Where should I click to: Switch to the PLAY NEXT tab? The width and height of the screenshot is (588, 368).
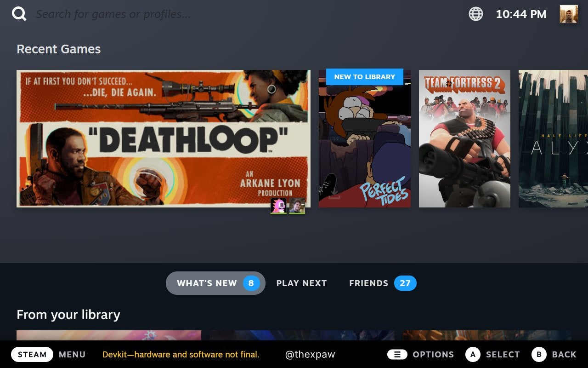[301, 283]
